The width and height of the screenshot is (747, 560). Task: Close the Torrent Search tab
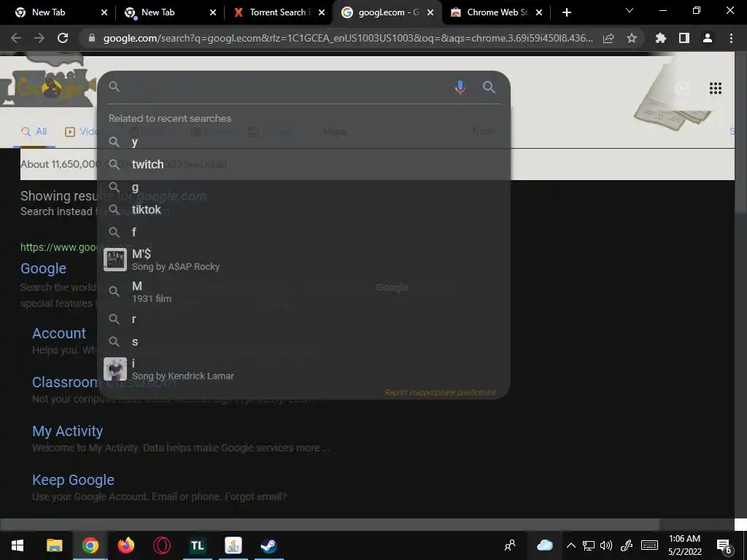pos(322,12)
